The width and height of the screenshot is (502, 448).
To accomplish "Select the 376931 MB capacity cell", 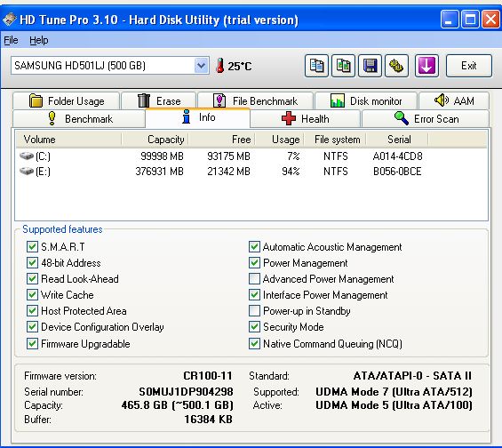I will [159, 172].
